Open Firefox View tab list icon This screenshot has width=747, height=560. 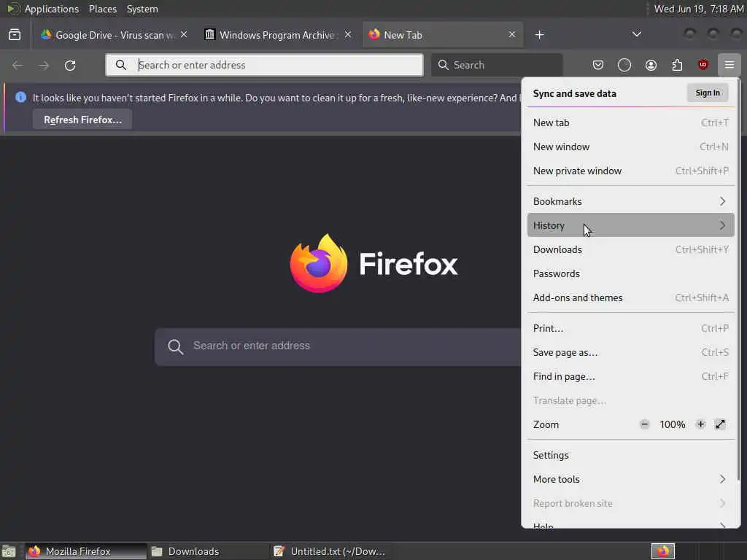[x=15, y=35]
